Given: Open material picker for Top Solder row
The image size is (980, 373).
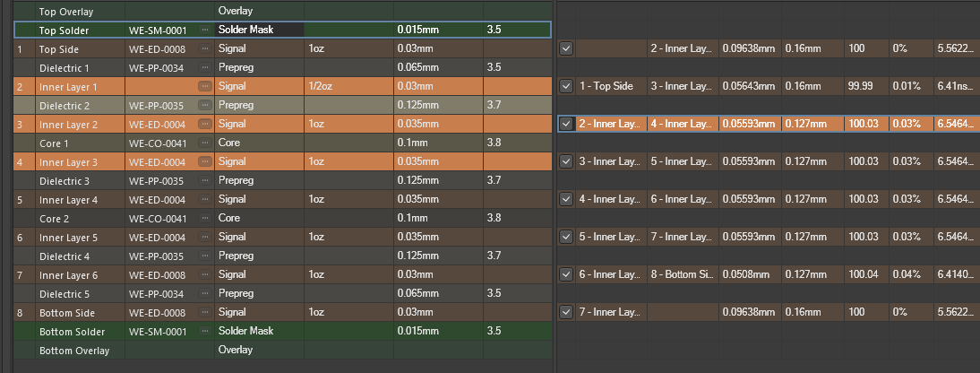Looking at the screenshot, I should click(x=204, y=30).
